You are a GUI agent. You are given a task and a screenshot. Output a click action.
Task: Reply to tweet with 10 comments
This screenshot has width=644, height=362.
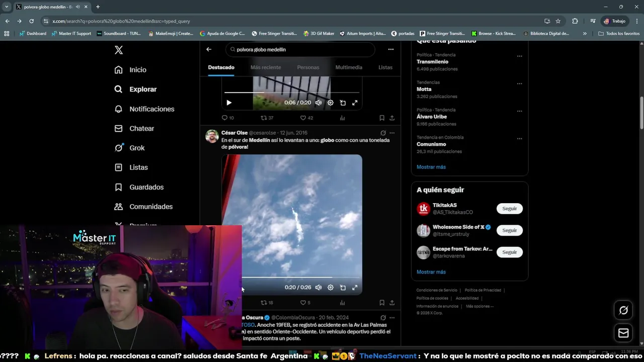(x=228, y=118)
